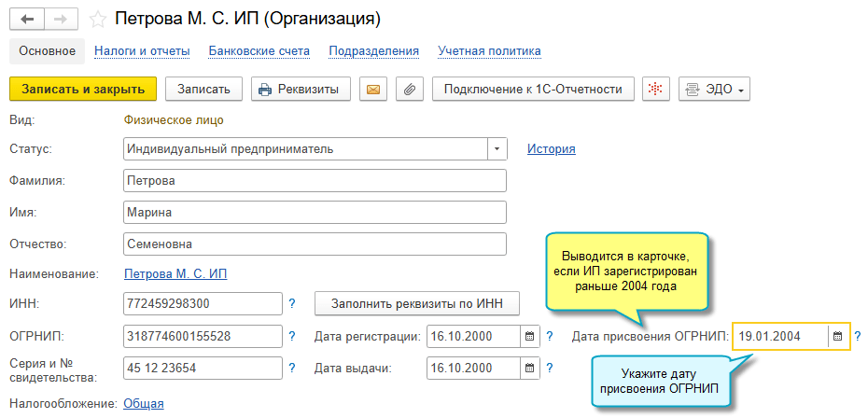The image size is (868, 418).
Task: Click Записать и закрыть button
Action: click(x=83, y=89)
